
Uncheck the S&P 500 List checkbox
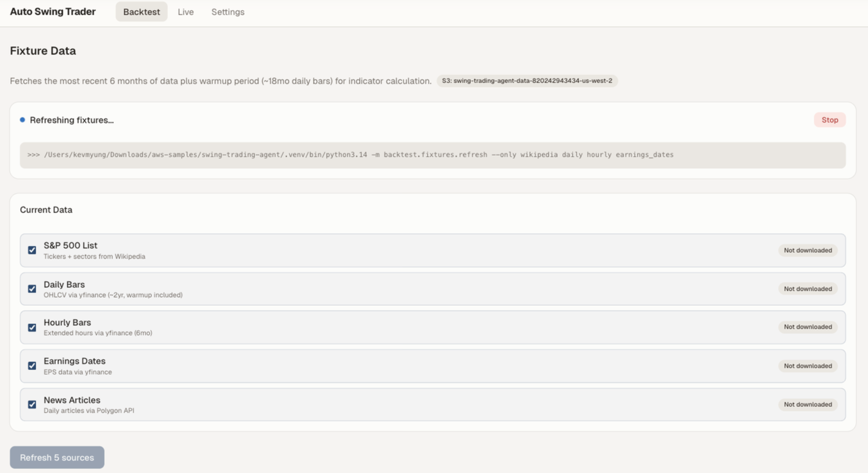click(x=32, y=250)
